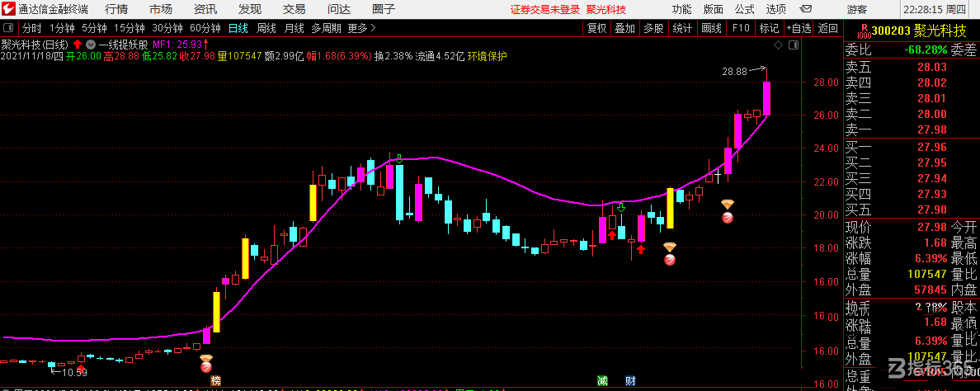Screen dimensions: 980x391
Task: Switch to the 月线 monthly tab
Action: click(294, 28)
